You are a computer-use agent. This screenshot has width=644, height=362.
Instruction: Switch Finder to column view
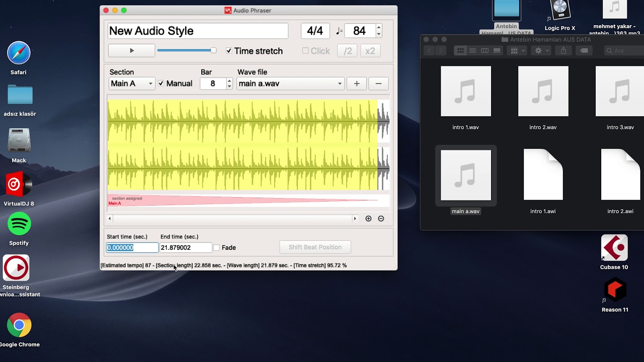pyautogui.click(x=485, y=51)
